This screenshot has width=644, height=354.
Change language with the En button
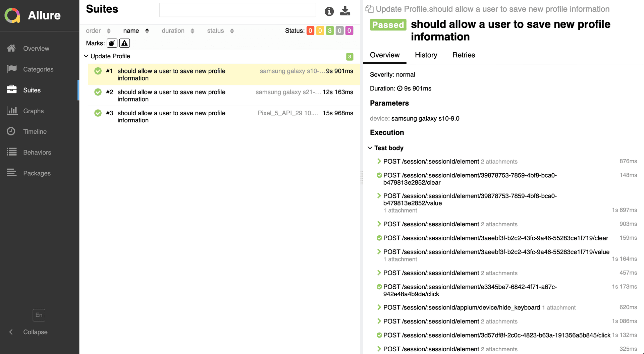coord(39,315)
